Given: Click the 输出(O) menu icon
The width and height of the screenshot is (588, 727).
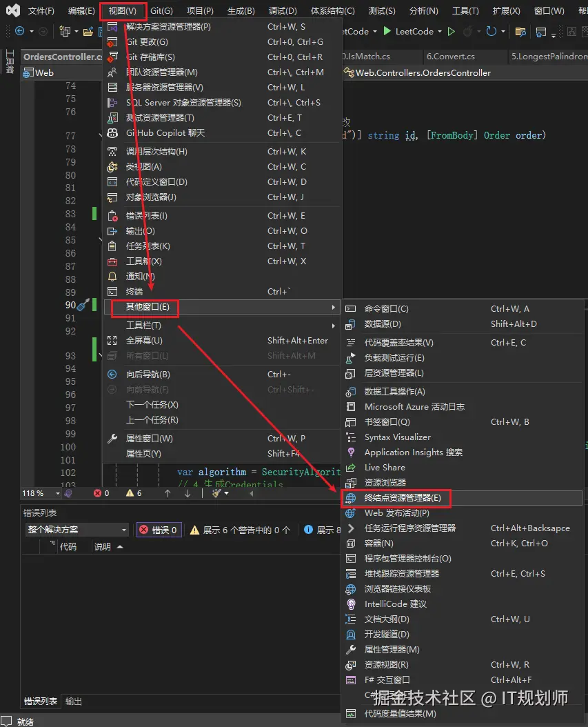Looking at the screenshot, I should (112, 231).
